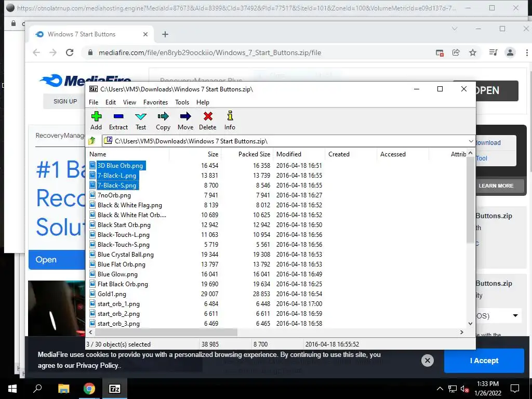Select the file Flat Black Orb.png
This screenshot has height=399, width=532.
(x=123, y=284)
